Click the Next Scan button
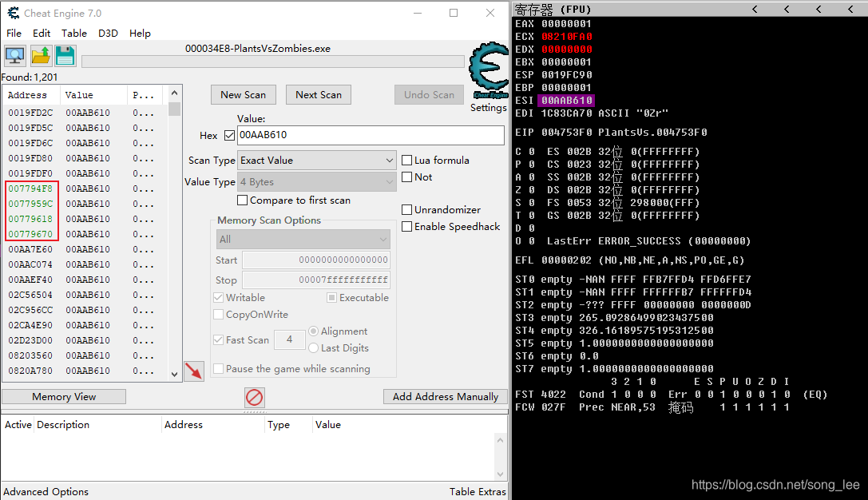 click(319, 95)
